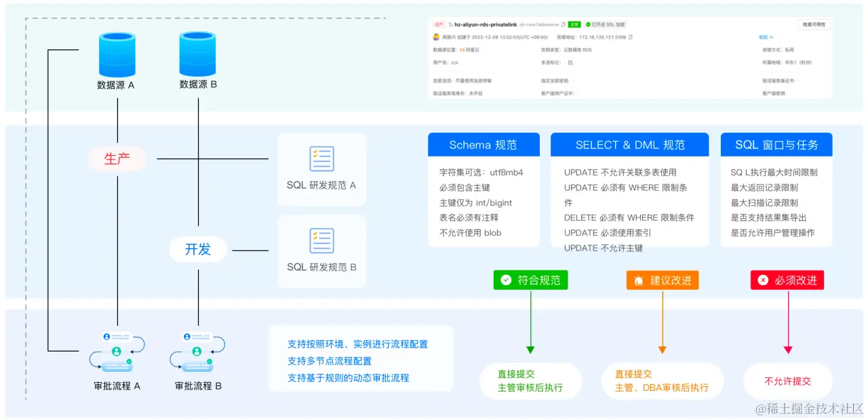868x420 pixels.
Task: Click the 审批流程 A workflow icon
Action: click(117, 352)
